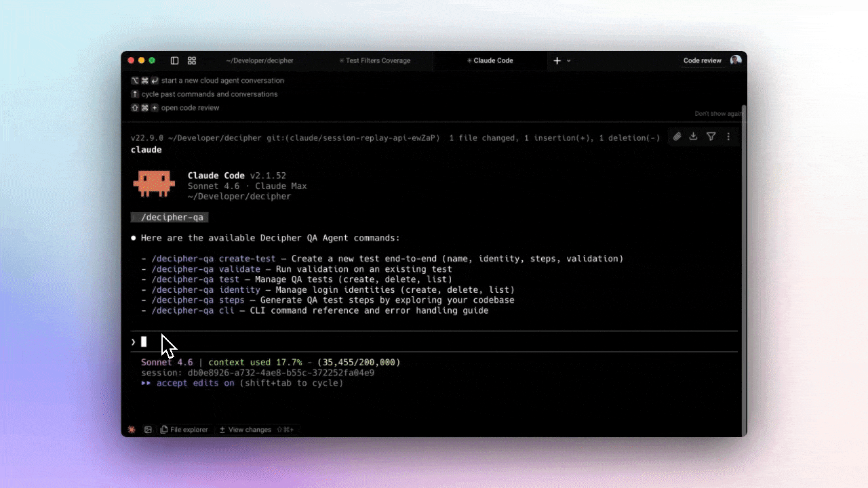Save the block with the download icon
This screenshot has width=868, height=488.
(693, 136)
